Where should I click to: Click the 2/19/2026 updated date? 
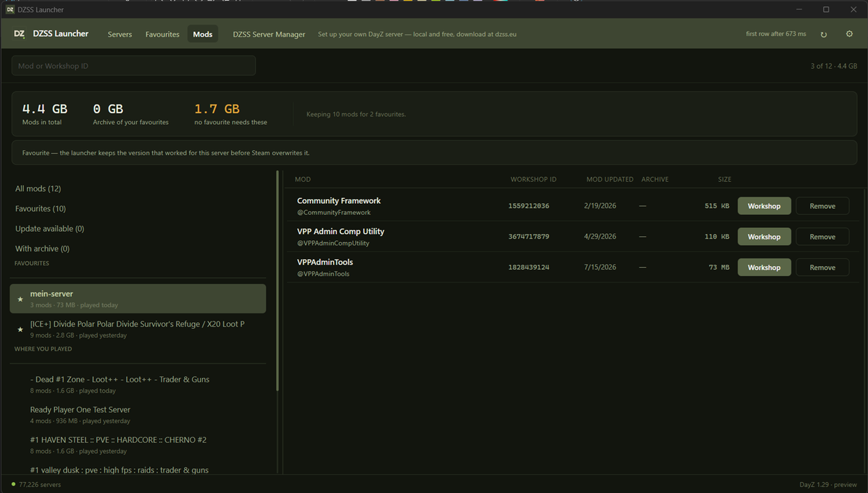pos(601,206)
